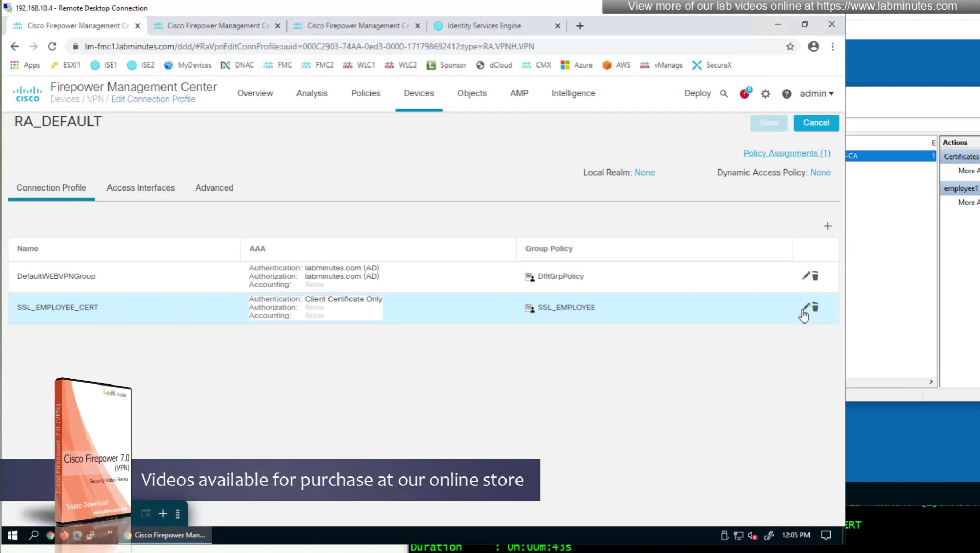Open the Chrome three-dot menu
Image resolution: width=980 pixels, height=553 pixels.
coord(833,46)
